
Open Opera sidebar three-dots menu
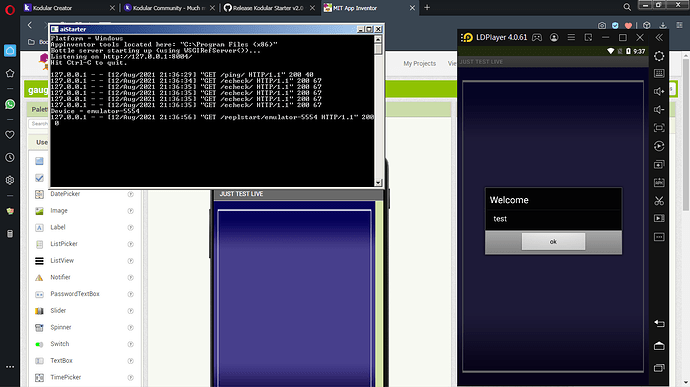coord(10,366)
